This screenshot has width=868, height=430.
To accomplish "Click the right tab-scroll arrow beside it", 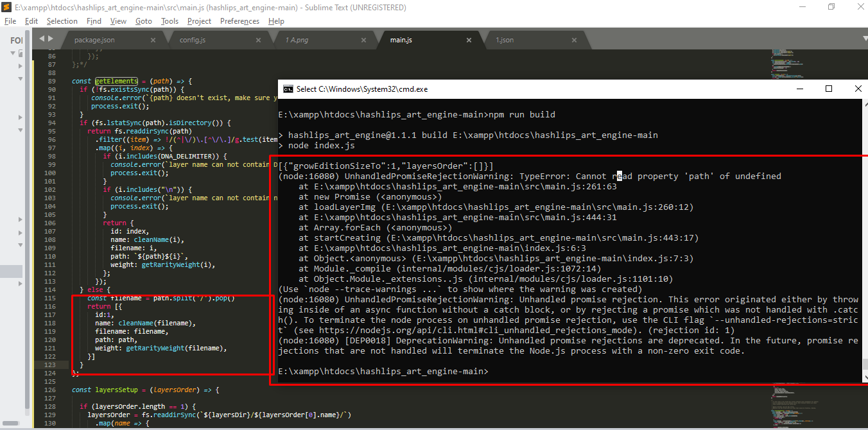I will [x=50, y=39].
